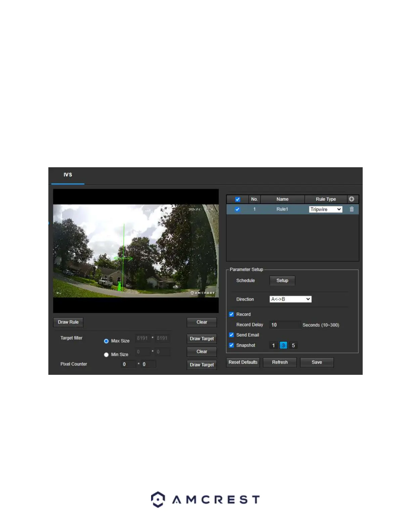Viewport: 411px width, 532px height.
Task: Expand the Direction dropdown A<->B
Action: [290, 299]
